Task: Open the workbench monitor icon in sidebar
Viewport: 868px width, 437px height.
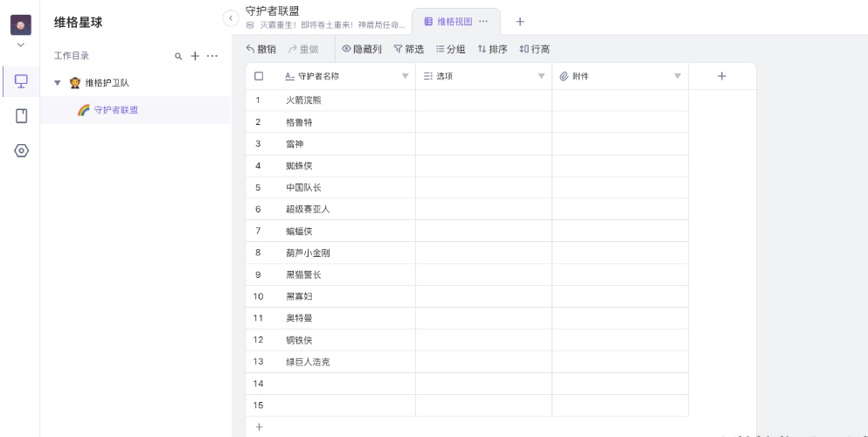Action: click(x=21, y=81)
